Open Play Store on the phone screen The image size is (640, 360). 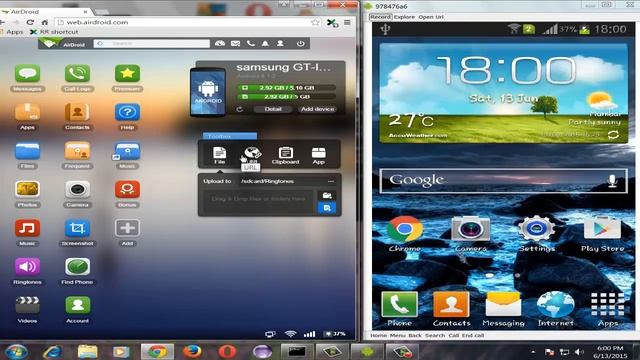click(602, 233)
